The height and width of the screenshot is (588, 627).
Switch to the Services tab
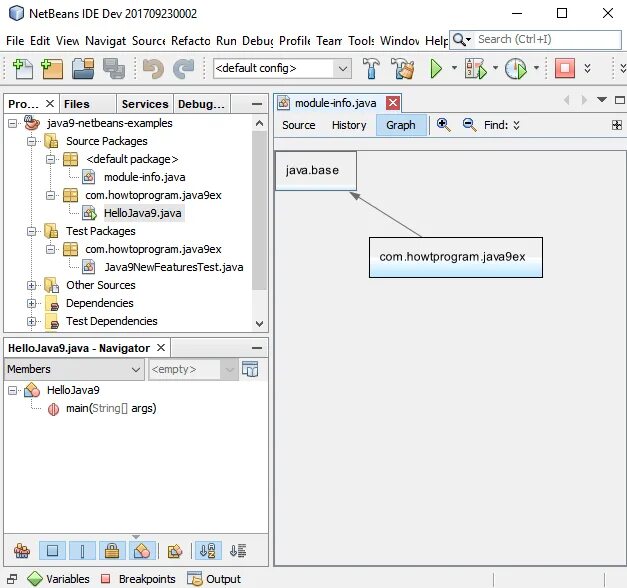(x=145, y=104)
